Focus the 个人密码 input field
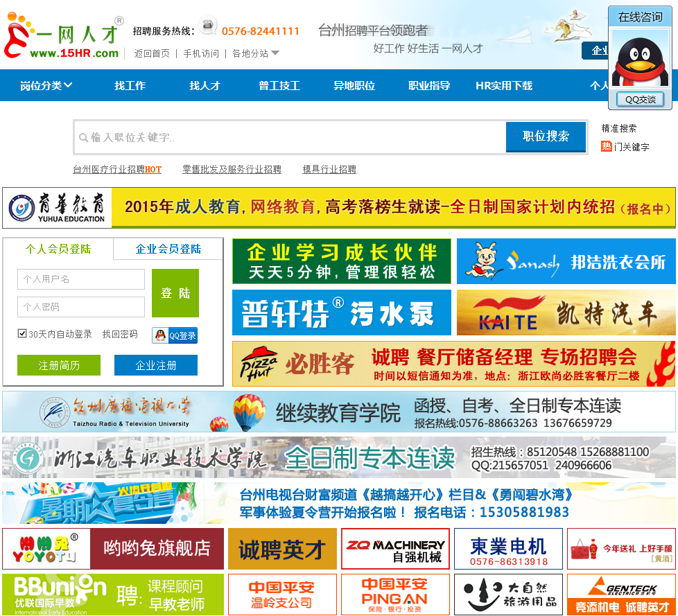Screen dimensions: 678x616 tap(81, 307)
